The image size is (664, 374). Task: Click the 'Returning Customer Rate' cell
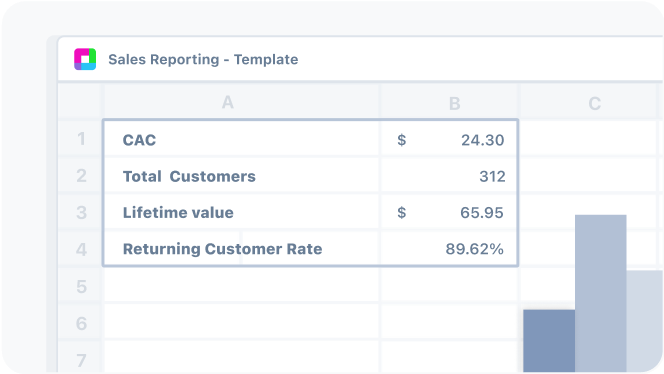(242, 249)
